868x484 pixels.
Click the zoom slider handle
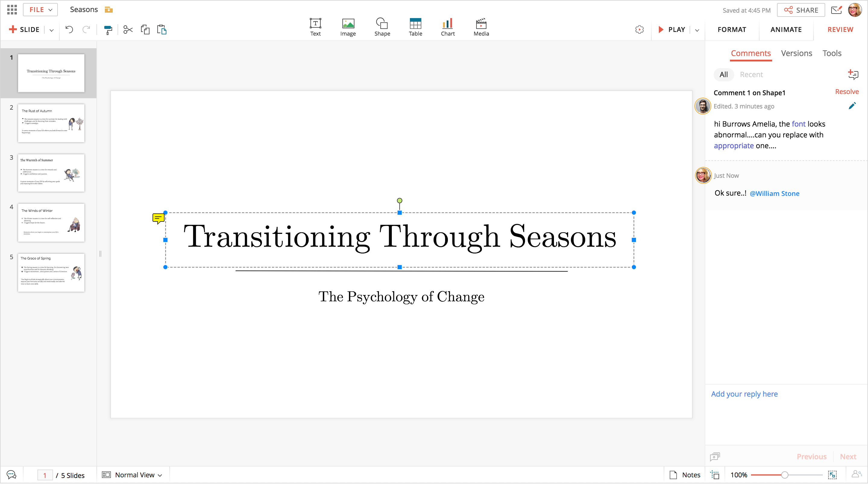[x=785, y=475]
